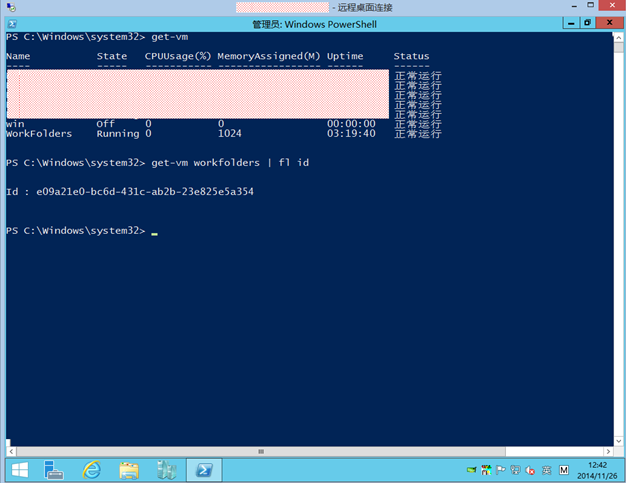Click the PowerShell title bar text
626x483 pixels.
(311, 22)
